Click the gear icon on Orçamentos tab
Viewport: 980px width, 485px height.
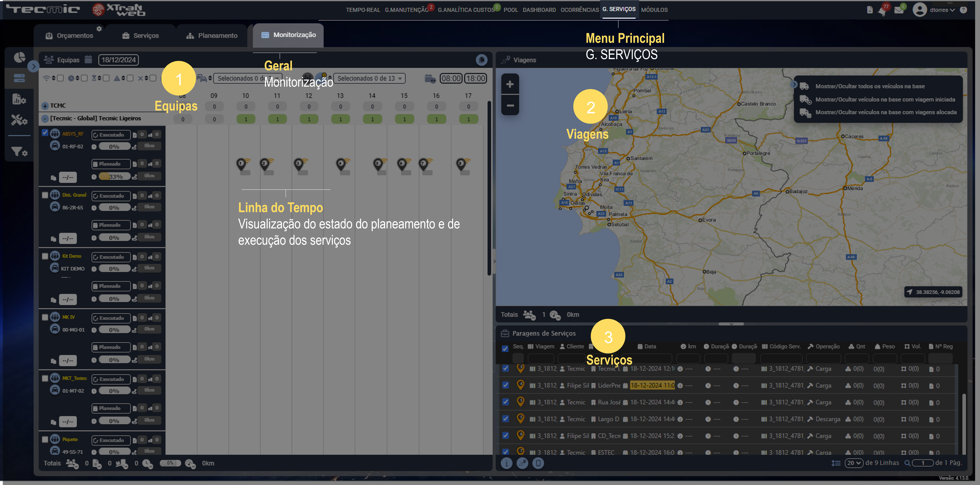click(99, 29)
